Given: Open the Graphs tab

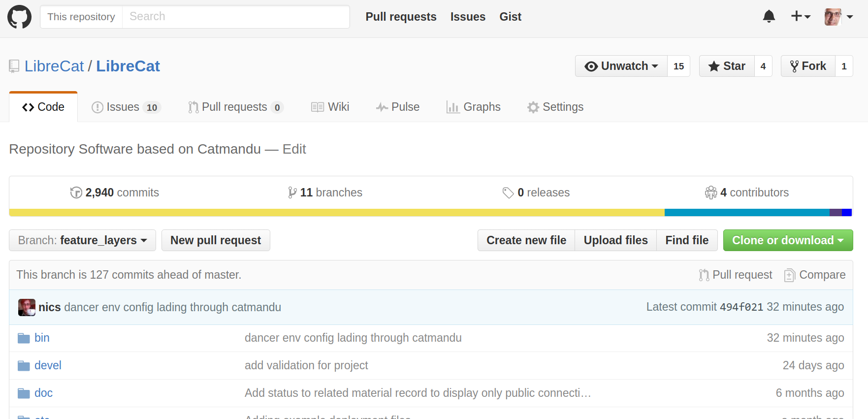Looking at the screenshot, I should pyautogui.click(x=473, y=107).
